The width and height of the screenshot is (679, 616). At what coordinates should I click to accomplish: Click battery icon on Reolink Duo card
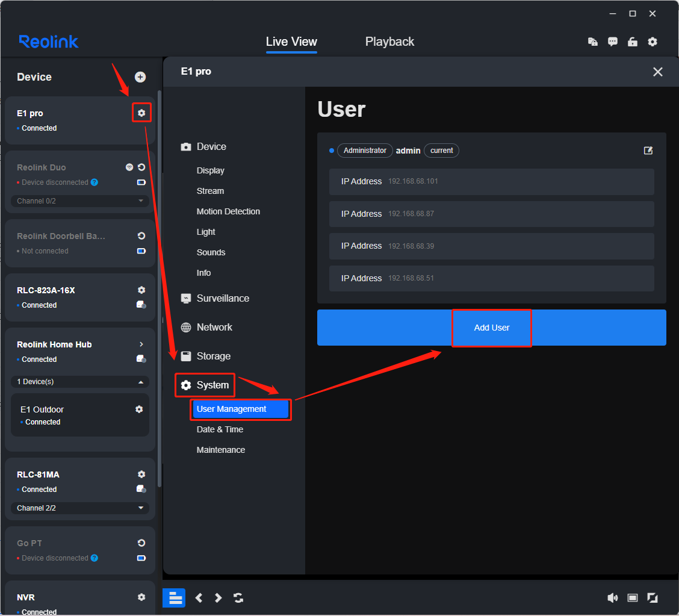(x=141, y=182)
